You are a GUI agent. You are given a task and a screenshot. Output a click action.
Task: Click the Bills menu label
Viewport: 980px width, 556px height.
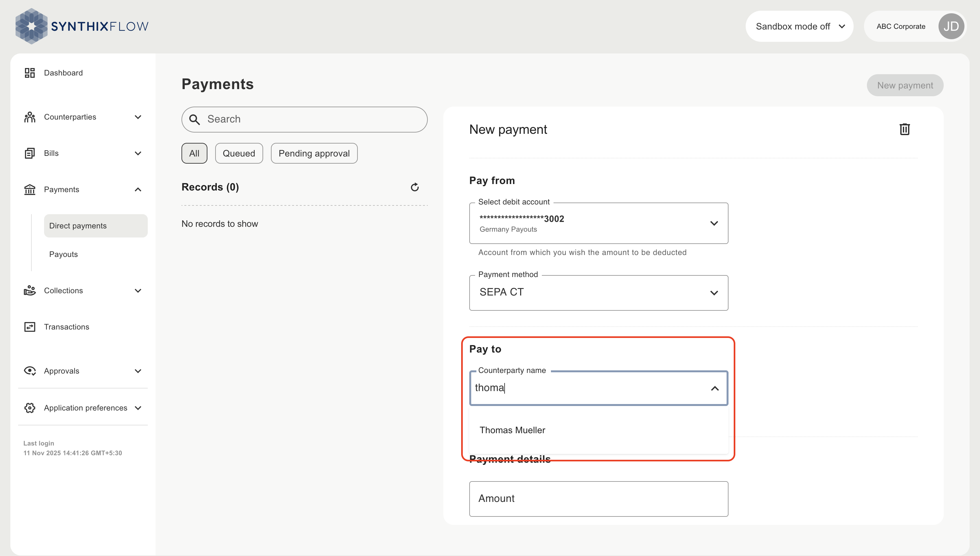(x=51, y=153)
